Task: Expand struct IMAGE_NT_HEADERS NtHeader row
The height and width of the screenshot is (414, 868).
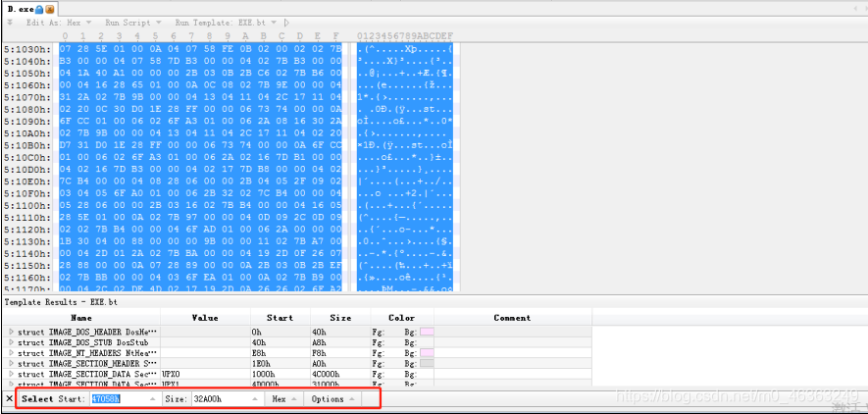Action: click(12, 353)
